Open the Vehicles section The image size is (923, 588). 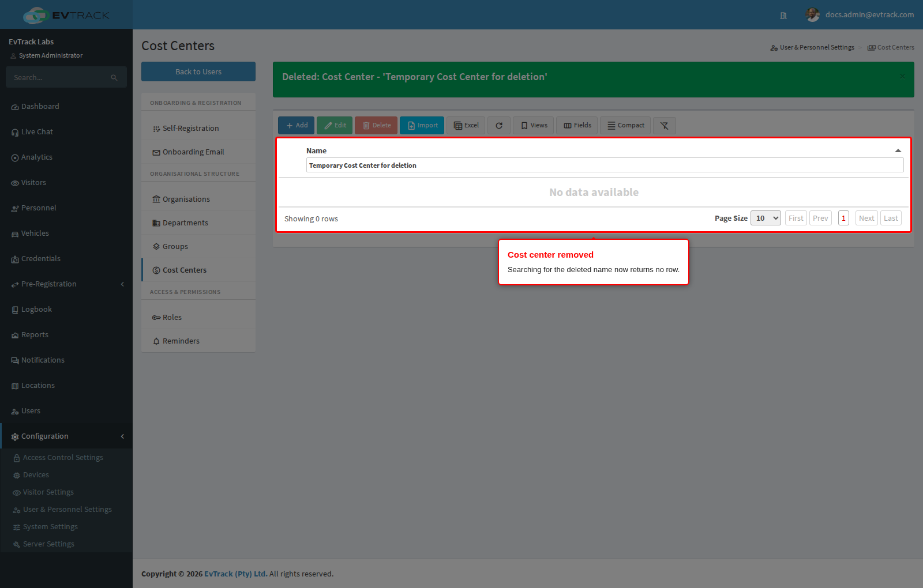click(x=66, y=233)
